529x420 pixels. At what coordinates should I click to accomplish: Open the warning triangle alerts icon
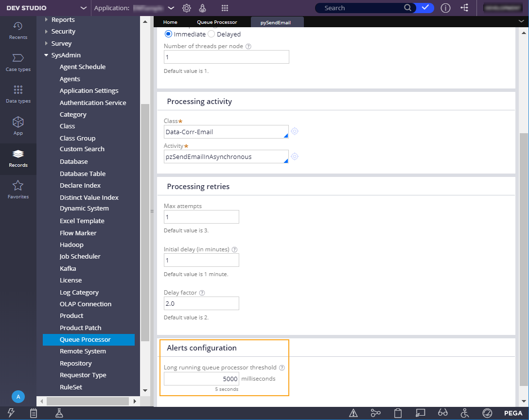[353, 413]
